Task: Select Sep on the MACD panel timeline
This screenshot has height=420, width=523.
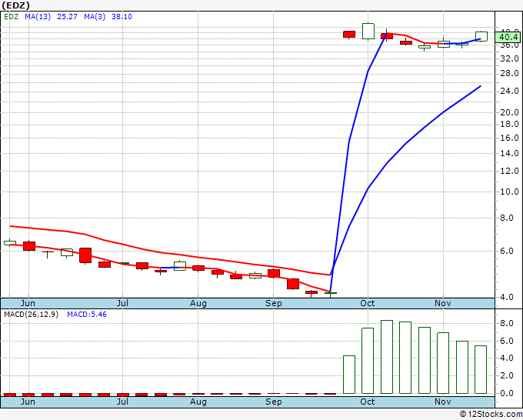Action: click(x=274, y=402)
